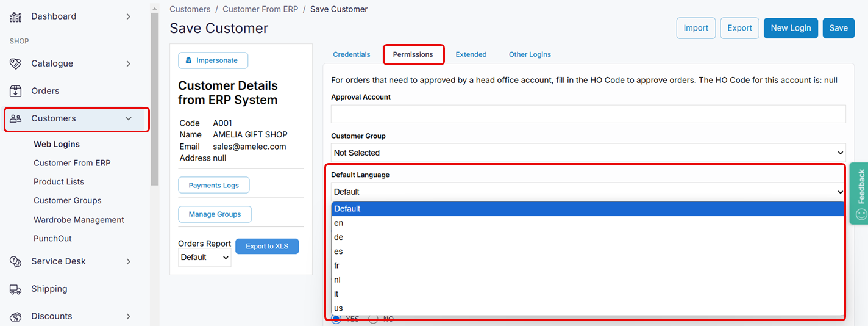Click the Catalogue tag icon

click(x=16, y=63)
